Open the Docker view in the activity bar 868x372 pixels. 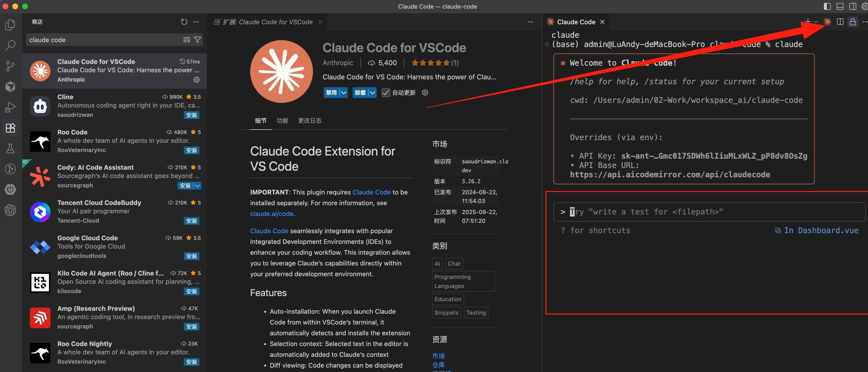10,86
